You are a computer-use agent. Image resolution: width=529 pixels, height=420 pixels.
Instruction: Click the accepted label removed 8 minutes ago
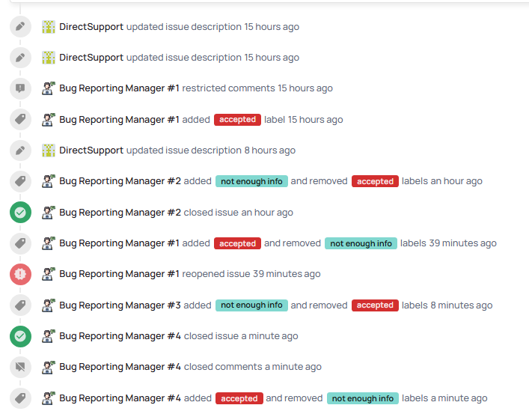[375, 305]
